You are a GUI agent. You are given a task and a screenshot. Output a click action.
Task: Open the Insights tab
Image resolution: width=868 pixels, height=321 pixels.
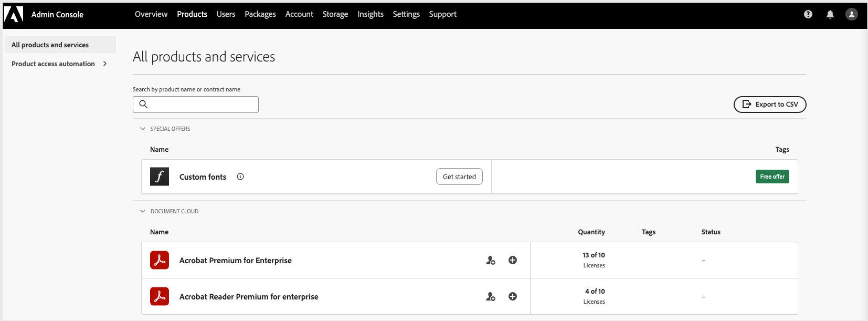coord(371,14)
